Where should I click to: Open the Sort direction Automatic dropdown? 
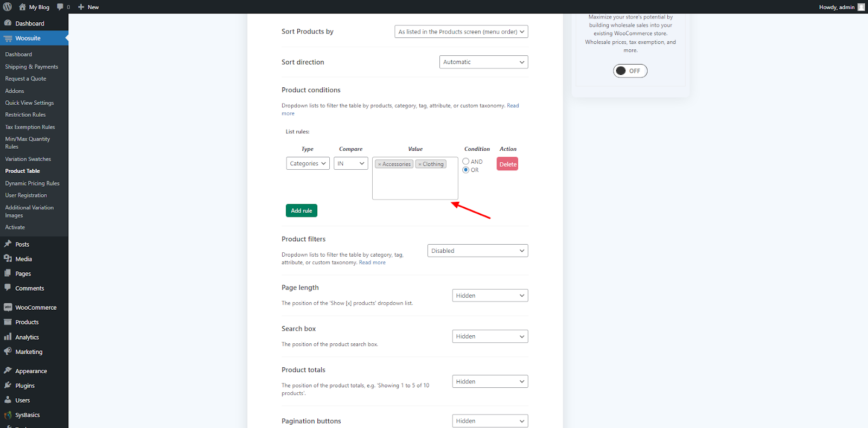coord(483,62)
